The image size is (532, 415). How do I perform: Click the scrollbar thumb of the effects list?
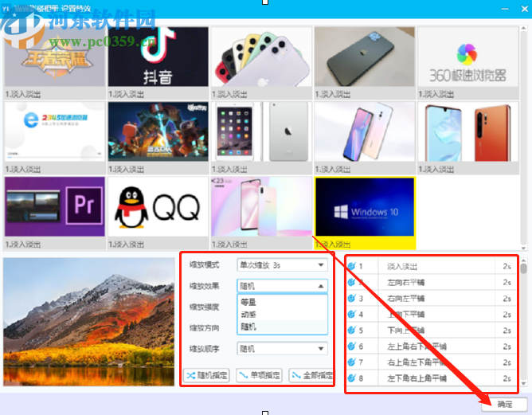pyautogui.click(x=523, y=268)
